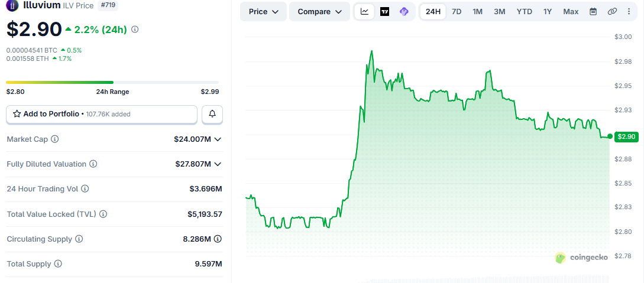Click the 9.597M total supply value
Image resolution: width=644 pixels, height=283 pixels.
[x=209, y=264]
